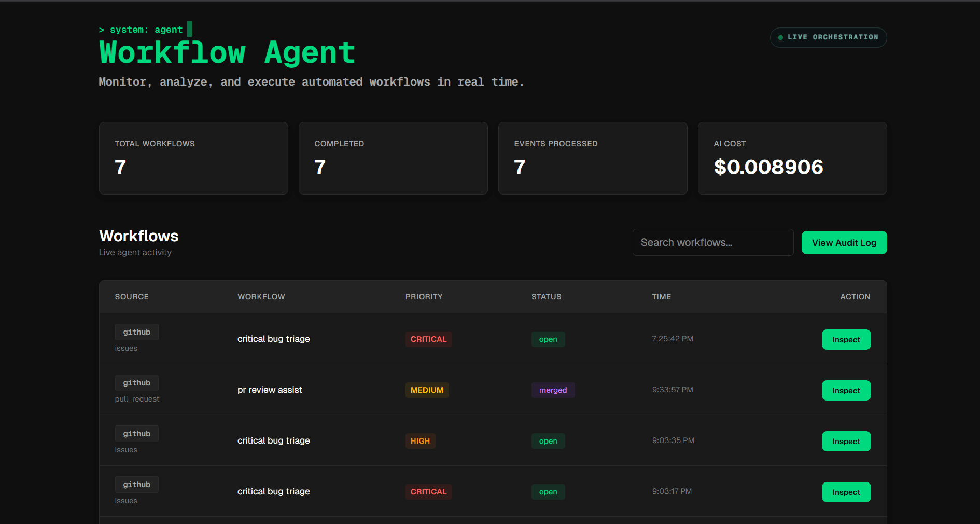
Task: Click the github tag in 9:03:17 PM row
Action: point(137,485)
